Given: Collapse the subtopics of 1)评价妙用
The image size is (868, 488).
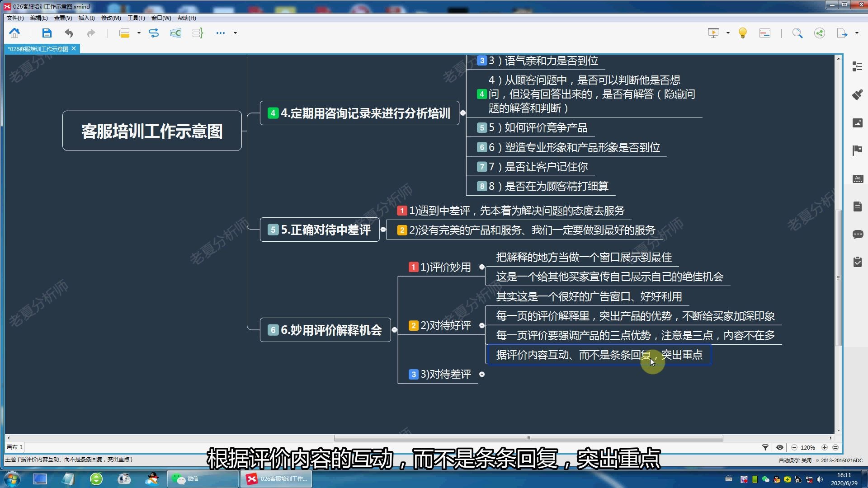Looking at the screenshot, I should pos(482,267).
